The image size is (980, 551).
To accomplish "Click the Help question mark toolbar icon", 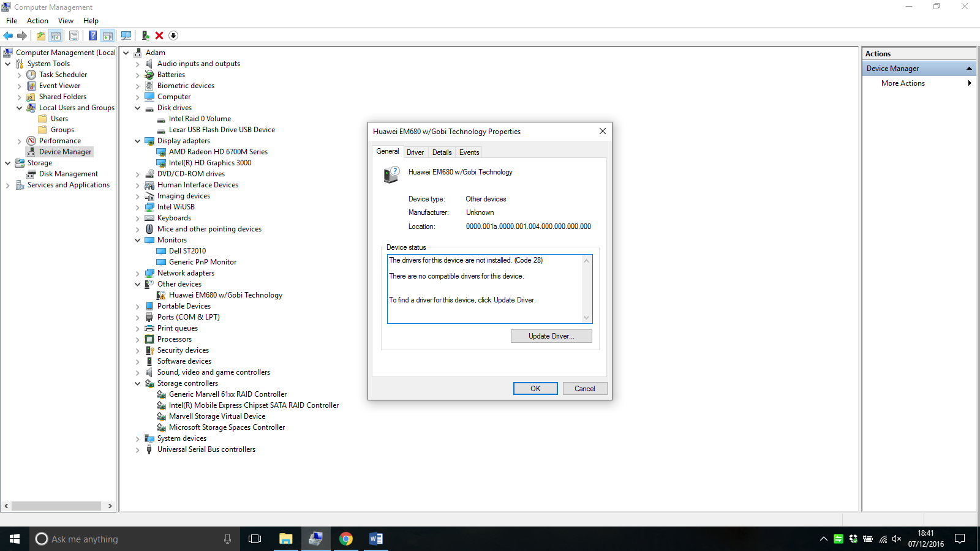I will (92, 36).
